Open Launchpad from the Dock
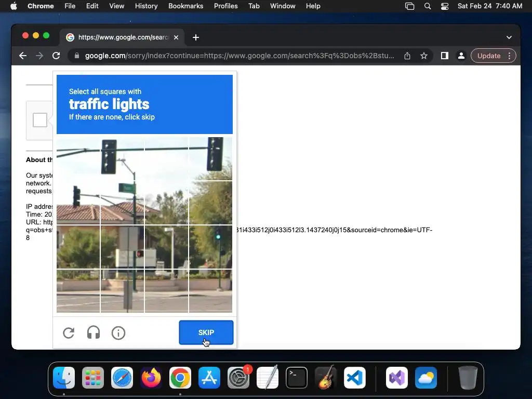This screenshot has height=399, width=532. tap(93, 378)
